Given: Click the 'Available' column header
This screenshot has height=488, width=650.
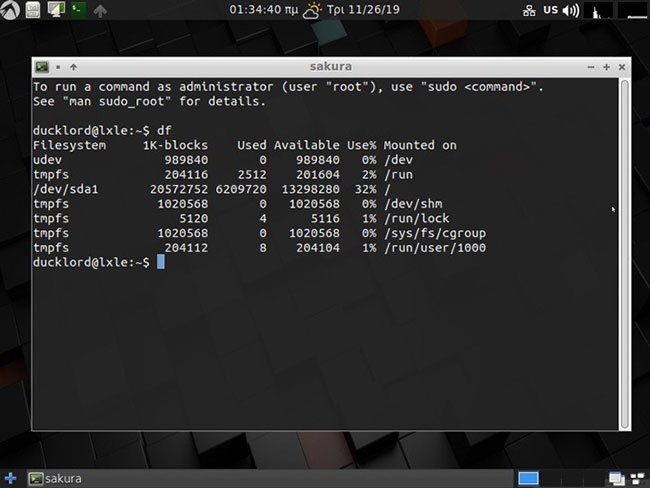Looking at the screenshot, I should pos(307,145).
